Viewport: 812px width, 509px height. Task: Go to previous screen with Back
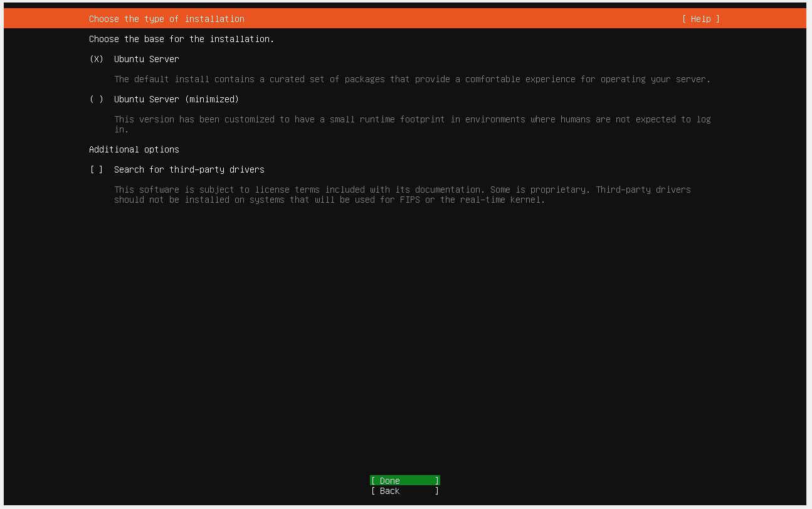(x=405, y=491)
